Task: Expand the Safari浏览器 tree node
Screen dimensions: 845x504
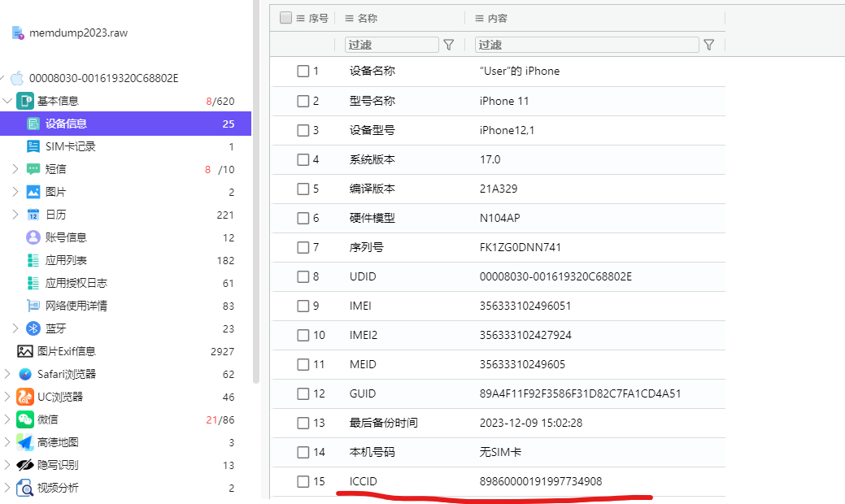Action: (x=7, y=374)
